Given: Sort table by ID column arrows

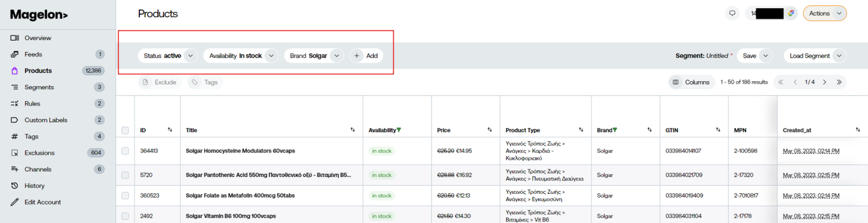Looking at the screenshot, I should [170, 130].
